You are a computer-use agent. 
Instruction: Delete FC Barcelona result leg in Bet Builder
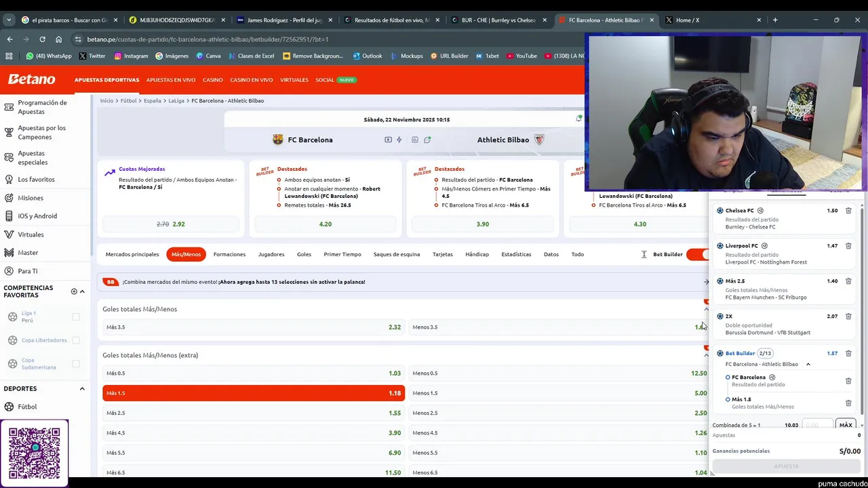(x=848, y=381)
